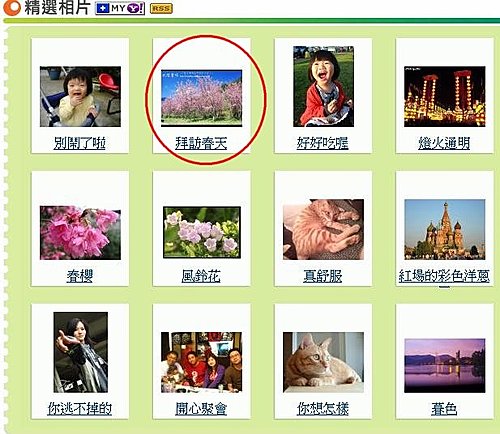Click the sleeping cat thumbnail above 真舒服

point(323,229)
